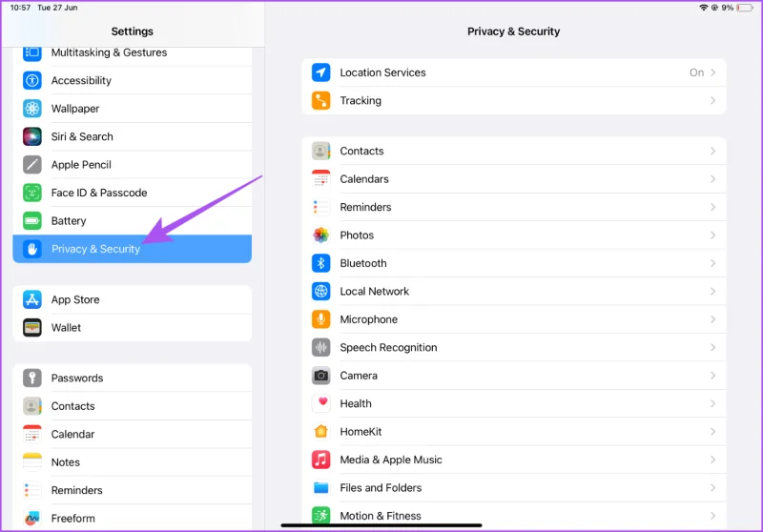763x532 pixels.
Task: Tap the Freeform icon in sidebar
Action: [x=32, y=519]
